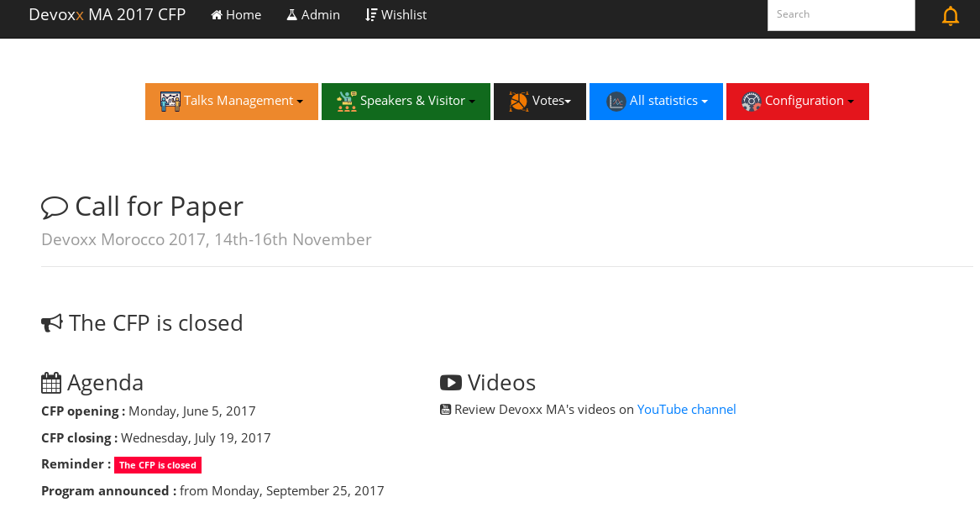Viewport: 980px width, 518px height.
Task: Open the YouTube channel link
Action: 686,409
